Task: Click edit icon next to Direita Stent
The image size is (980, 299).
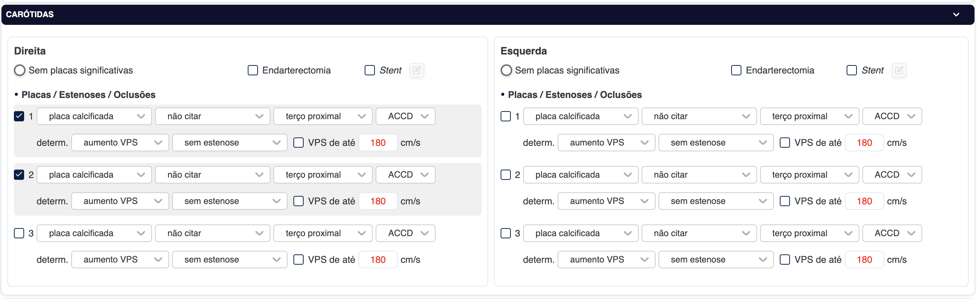Action: 417,71
